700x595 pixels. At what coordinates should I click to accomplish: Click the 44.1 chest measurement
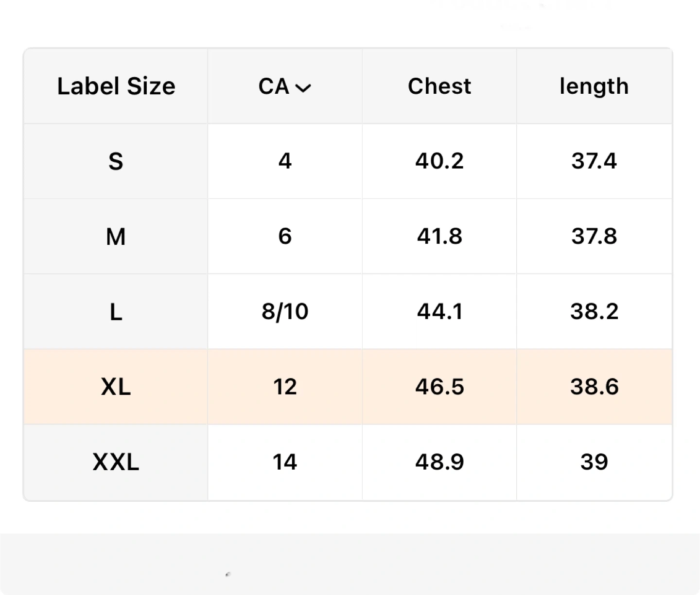[439, 312]
